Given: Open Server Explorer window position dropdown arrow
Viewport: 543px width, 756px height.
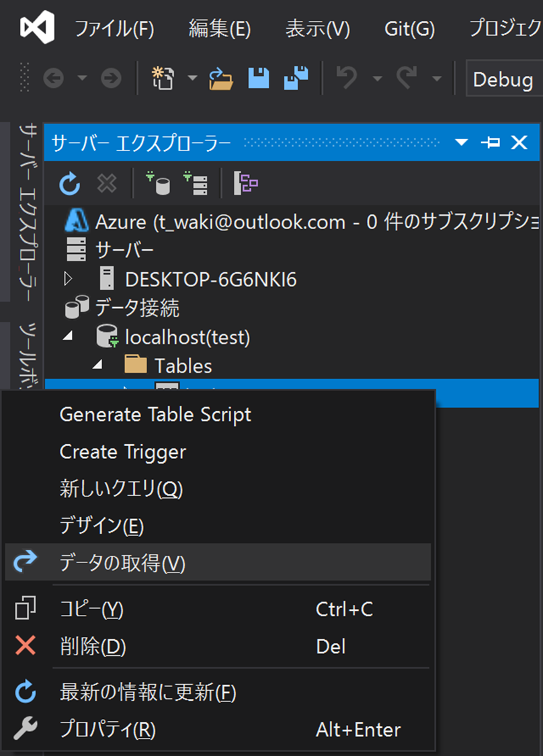Looking at the screenshot, I should [x=462, y=142].
